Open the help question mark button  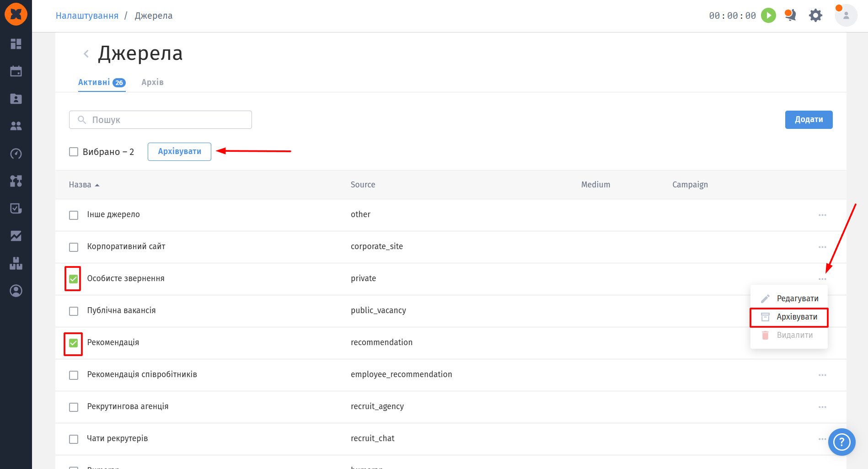pyautogui.click(x=842, y=442)
